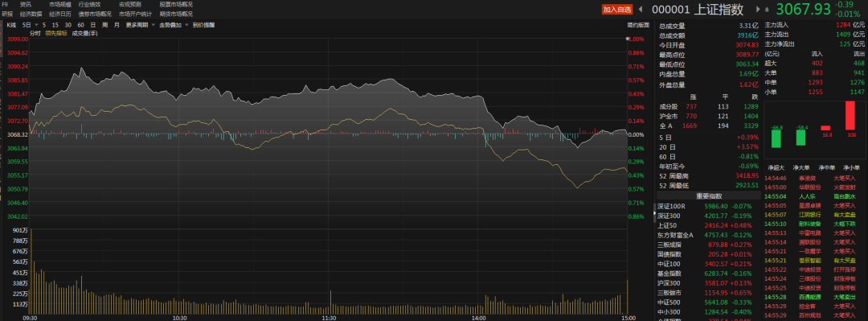Click the previous index arrow beside 000001
Image resolution: width=868 pixels, height=321 pixels.
pos(641,10)
